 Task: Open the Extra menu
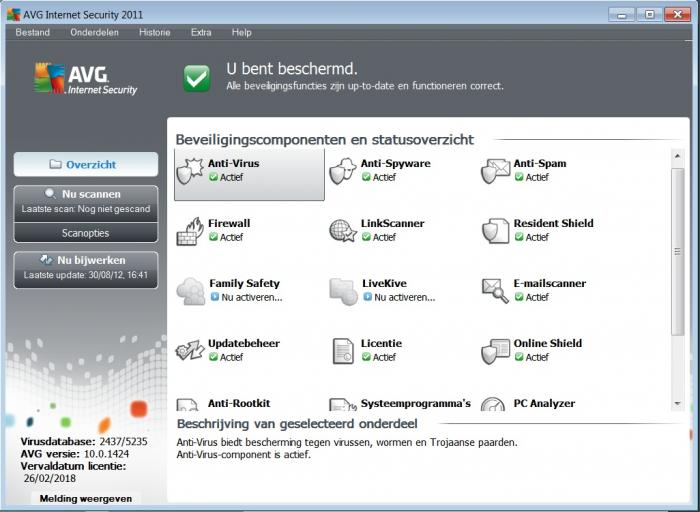[201, 33]
